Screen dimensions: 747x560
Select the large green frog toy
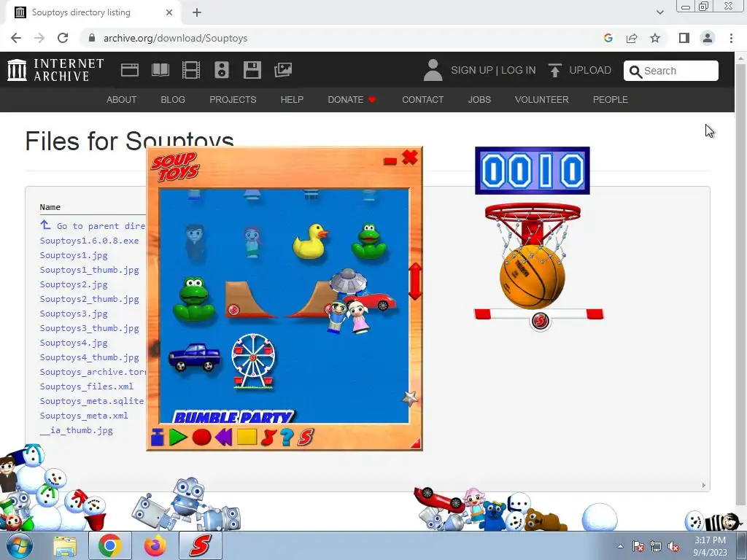tap(194, 299)
